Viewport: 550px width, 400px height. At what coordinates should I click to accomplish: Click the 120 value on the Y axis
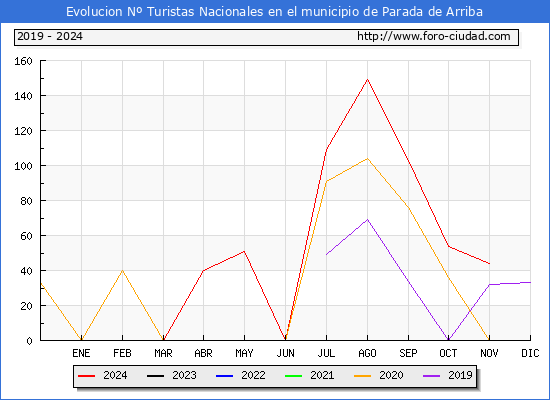coord(23,131)
